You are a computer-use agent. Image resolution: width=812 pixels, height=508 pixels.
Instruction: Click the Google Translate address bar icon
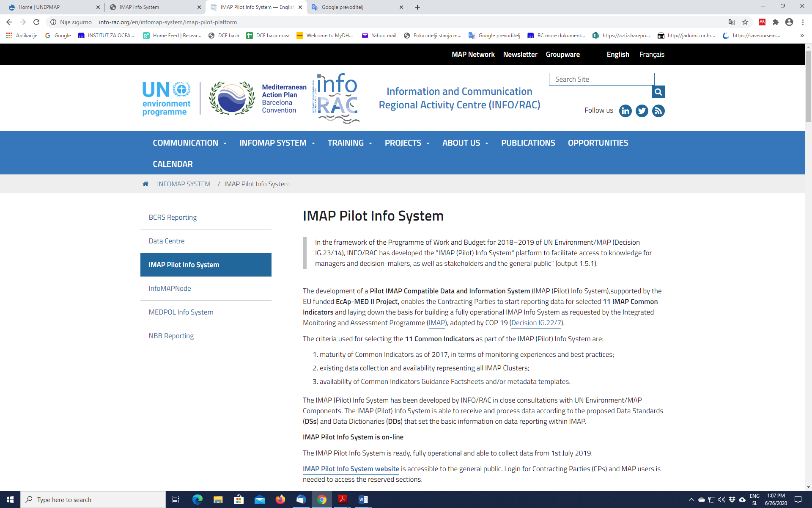[731, 22]
